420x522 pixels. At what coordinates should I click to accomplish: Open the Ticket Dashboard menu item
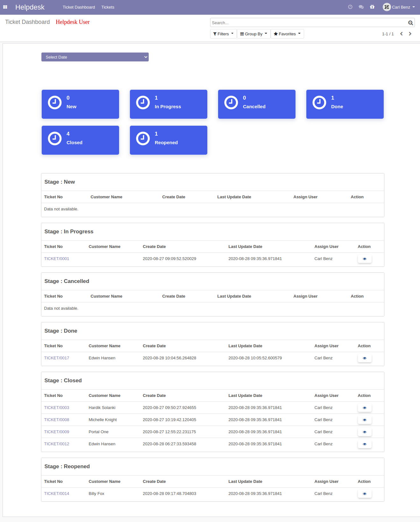[x=79, y=7]
